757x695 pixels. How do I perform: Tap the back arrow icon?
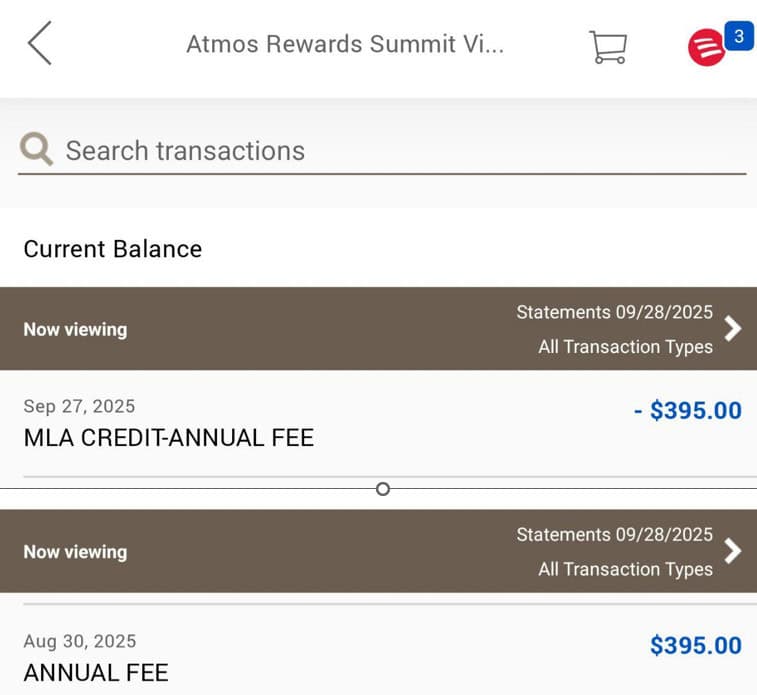click(39, 44)
